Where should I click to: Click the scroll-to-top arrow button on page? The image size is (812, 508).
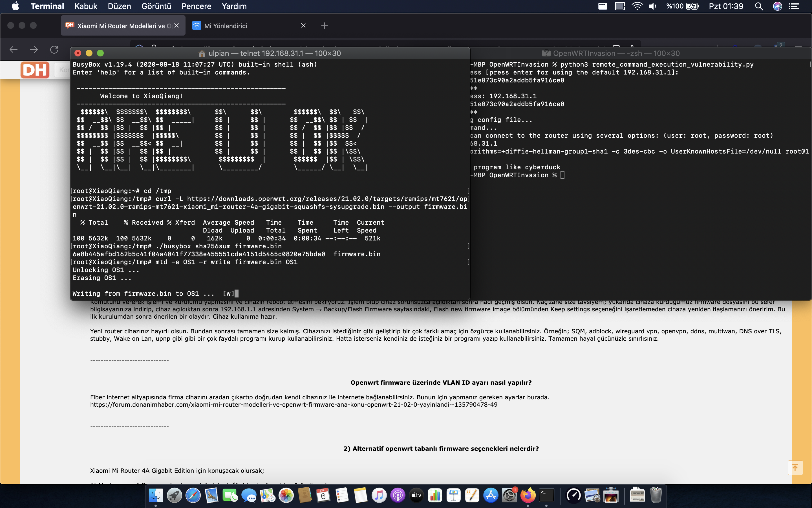click(795, 467)
